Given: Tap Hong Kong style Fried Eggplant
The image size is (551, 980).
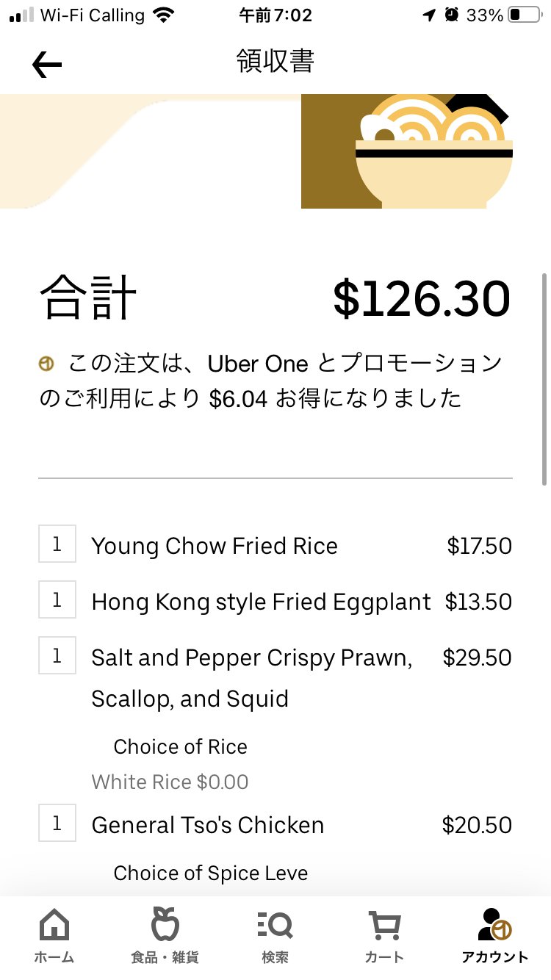Looking at the screenshot, I should 261,602.
